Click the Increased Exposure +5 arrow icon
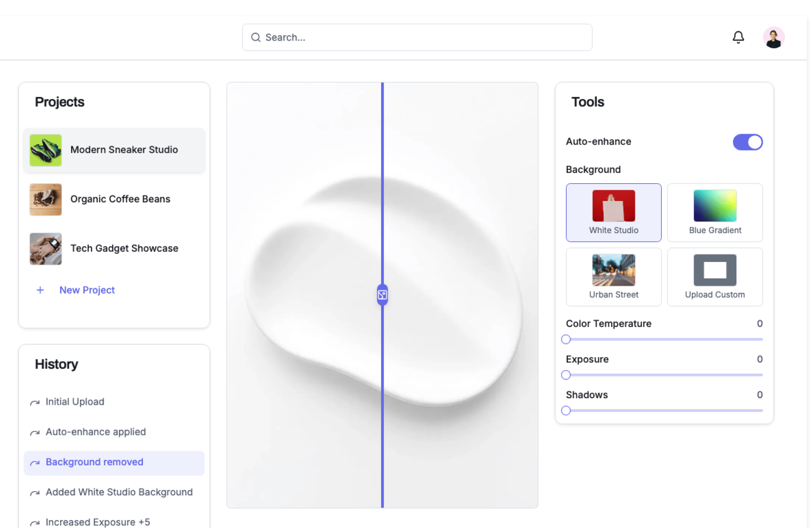Screen dimensions: 812x528 coord(35,523)
